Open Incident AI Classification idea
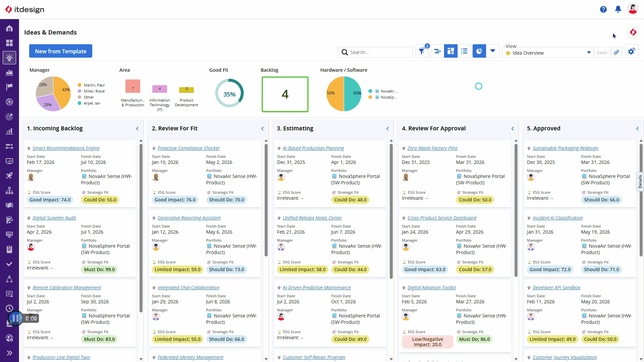This screenshot has width=644, height=362. [558, 218]
